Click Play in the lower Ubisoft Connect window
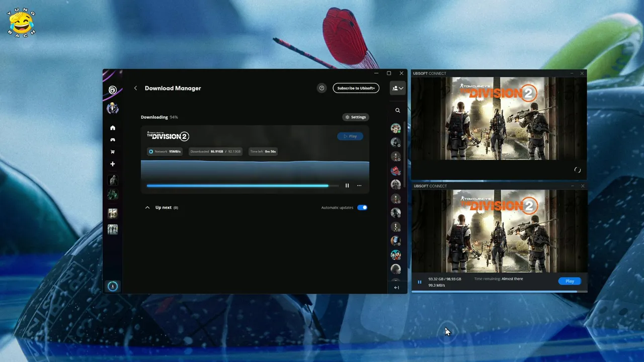The width and height of the screenshot is (644, 362). pos(570,281)
